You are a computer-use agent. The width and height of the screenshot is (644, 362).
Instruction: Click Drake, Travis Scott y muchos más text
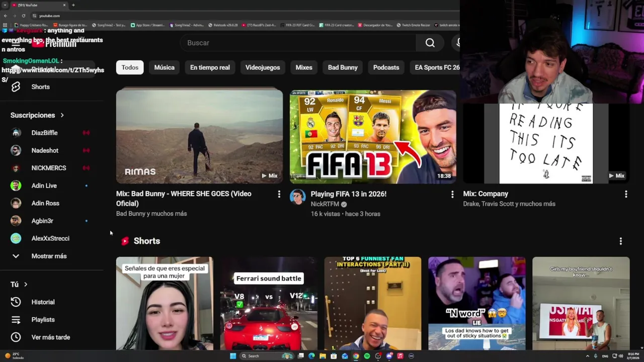click(509, 204)
